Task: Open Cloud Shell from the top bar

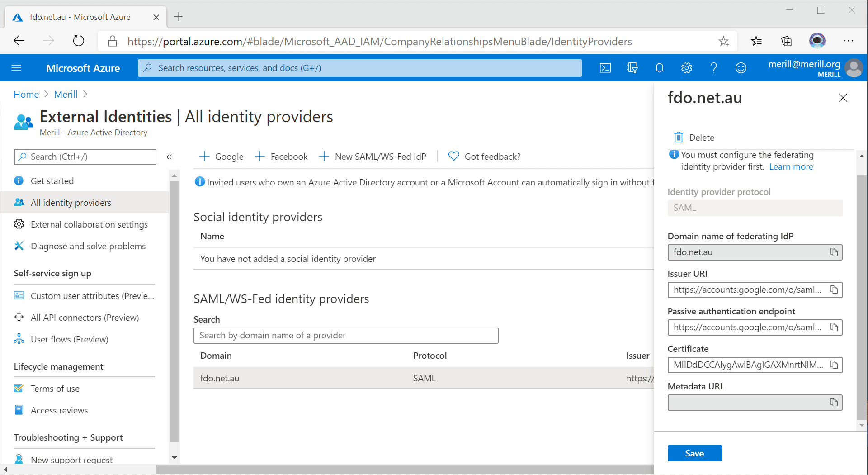Action: (605, 68)
